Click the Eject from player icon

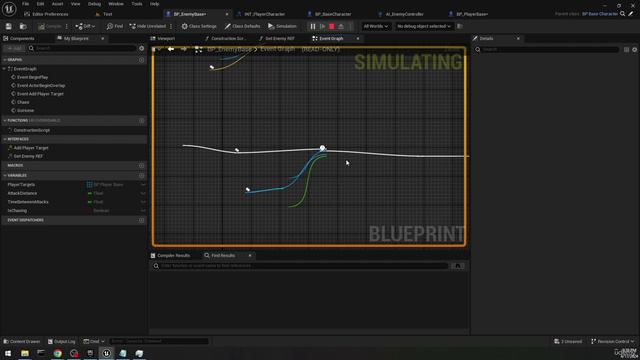point(341,26)
